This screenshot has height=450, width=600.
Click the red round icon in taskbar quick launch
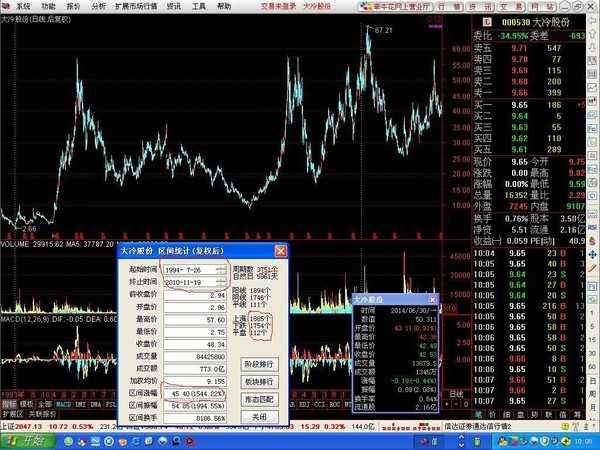coord(190,442)
